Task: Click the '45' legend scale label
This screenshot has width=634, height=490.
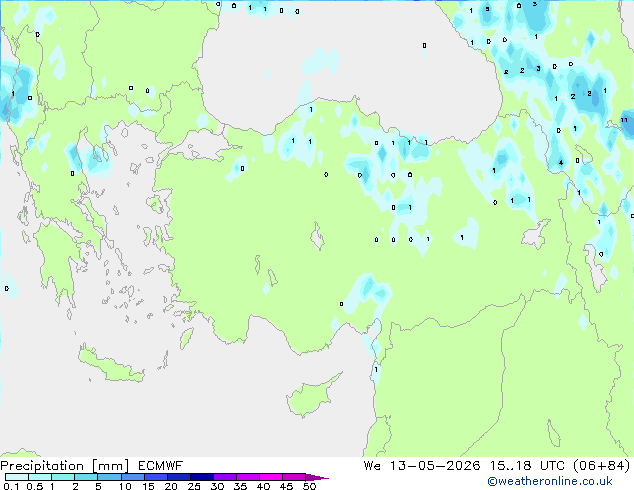Action: pyautogui.click(x=286, y=486)
